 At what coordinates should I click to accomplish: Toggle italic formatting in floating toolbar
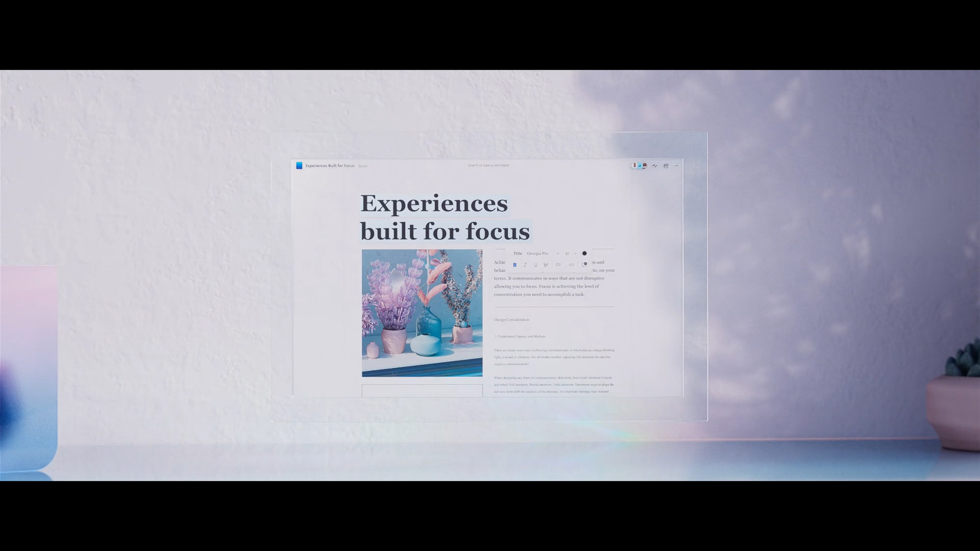pyautogui.click(x=525, y=265)
